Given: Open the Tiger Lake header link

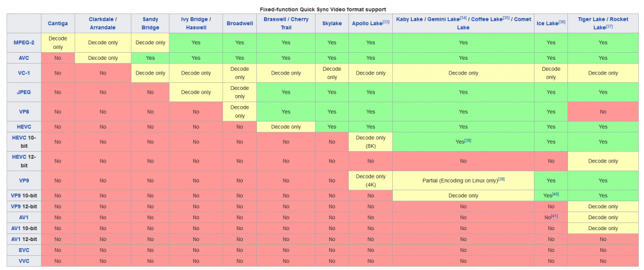Looking at the screenshot, I should [591, 19].
